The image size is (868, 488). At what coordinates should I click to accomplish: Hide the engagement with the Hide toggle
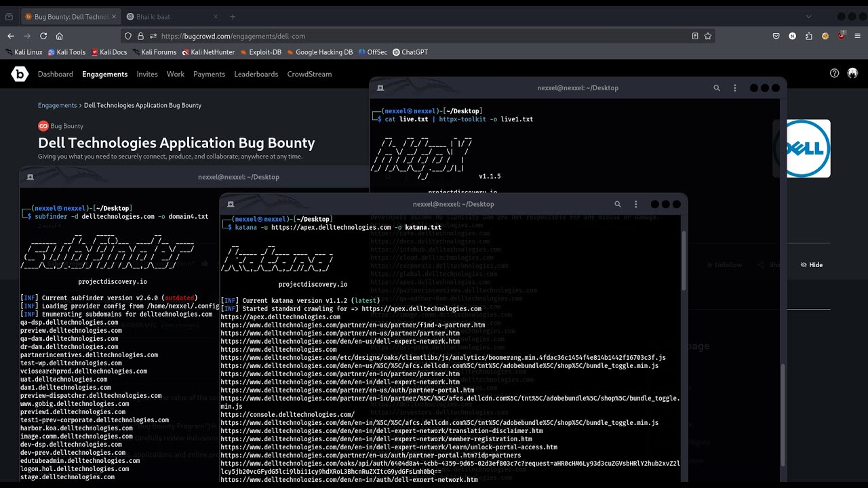click(x=812, y=265)
